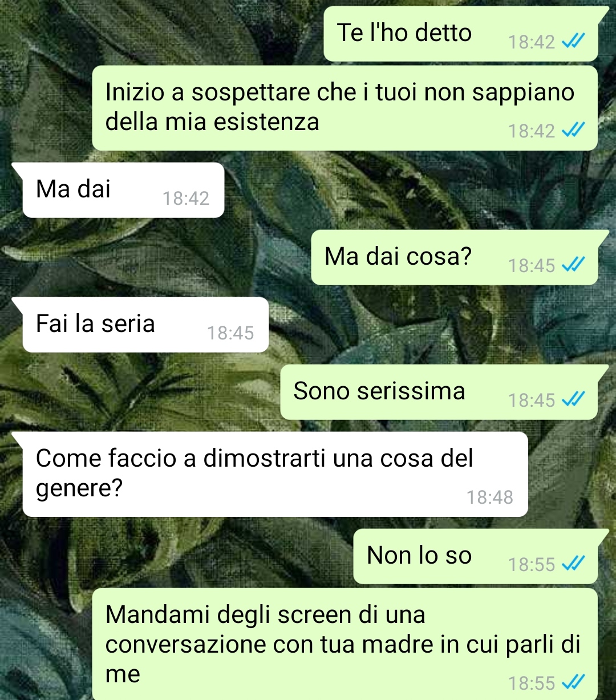Tap the blue checkmarks beside "Sono serissima"

(x=572, y=399)
